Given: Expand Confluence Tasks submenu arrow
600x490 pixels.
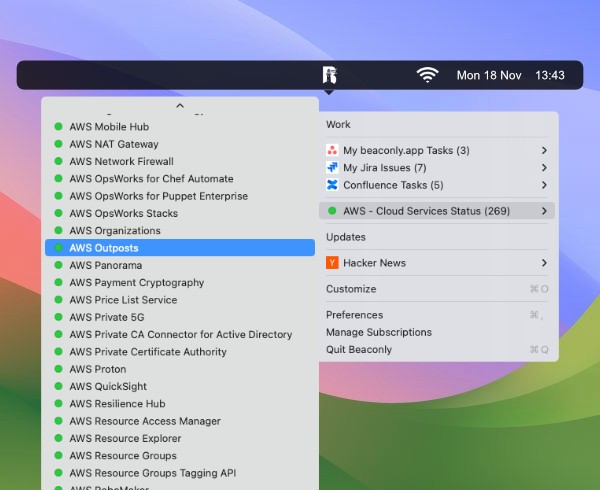Looking at the screenshot, I should pos(544,185).
